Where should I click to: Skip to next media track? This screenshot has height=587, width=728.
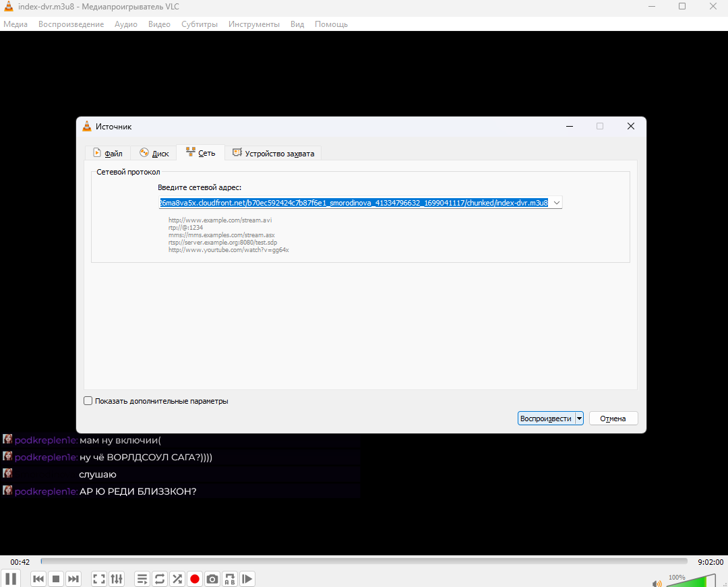point(73,579)
